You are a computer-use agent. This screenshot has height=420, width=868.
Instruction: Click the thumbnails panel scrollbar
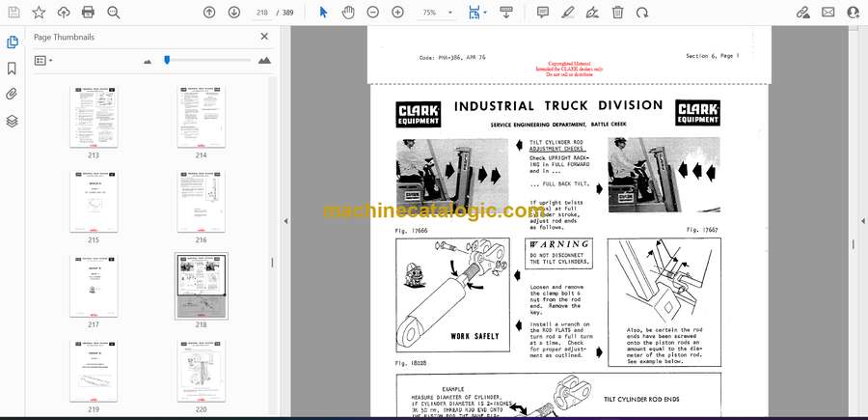click(272, 262)
